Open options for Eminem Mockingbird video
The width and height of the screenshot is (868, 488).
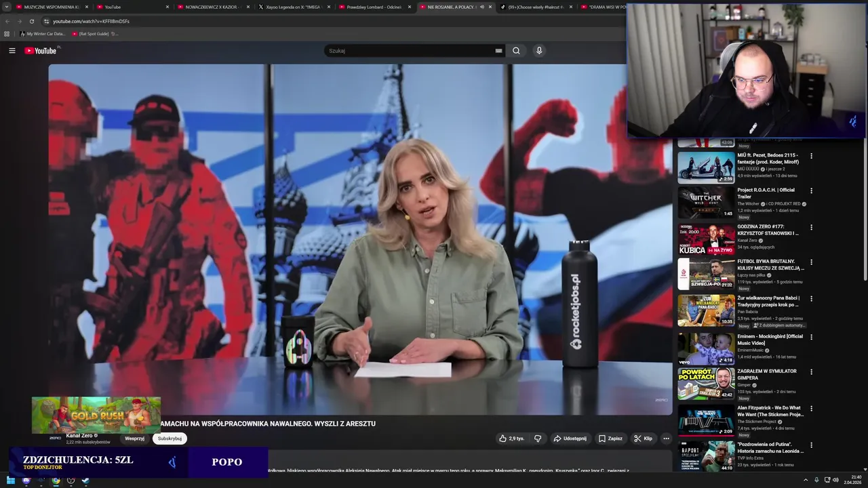811,337
